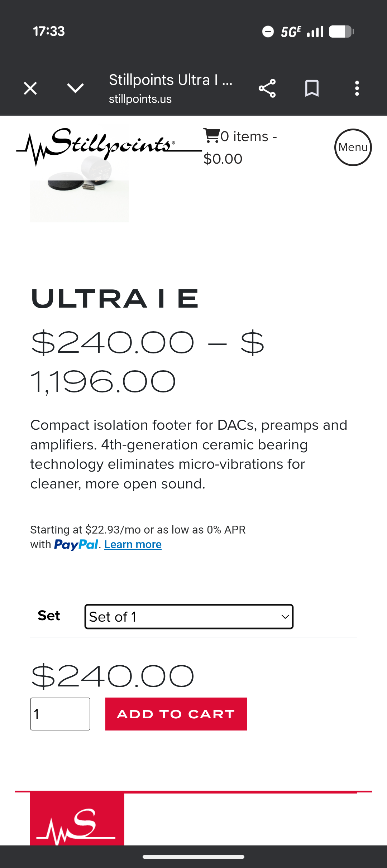
Task: View cart total of $0.00
Action: pos(223,159)
